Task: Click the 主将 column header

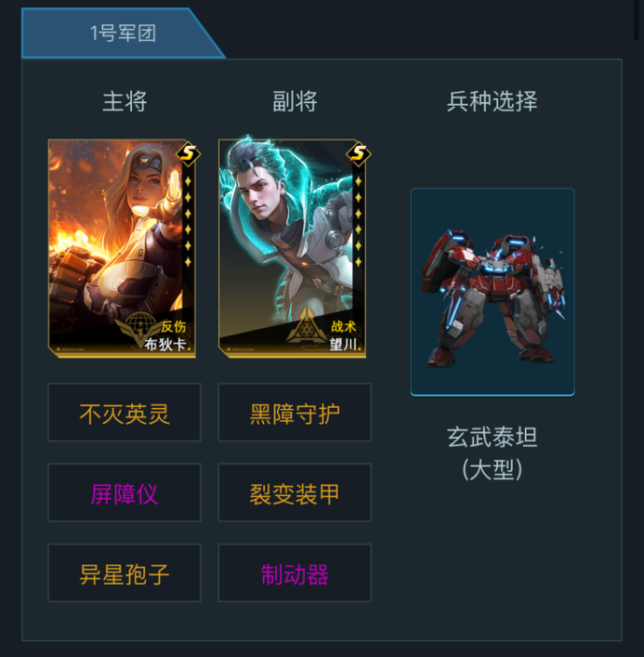Action: [x=125, y=101]
